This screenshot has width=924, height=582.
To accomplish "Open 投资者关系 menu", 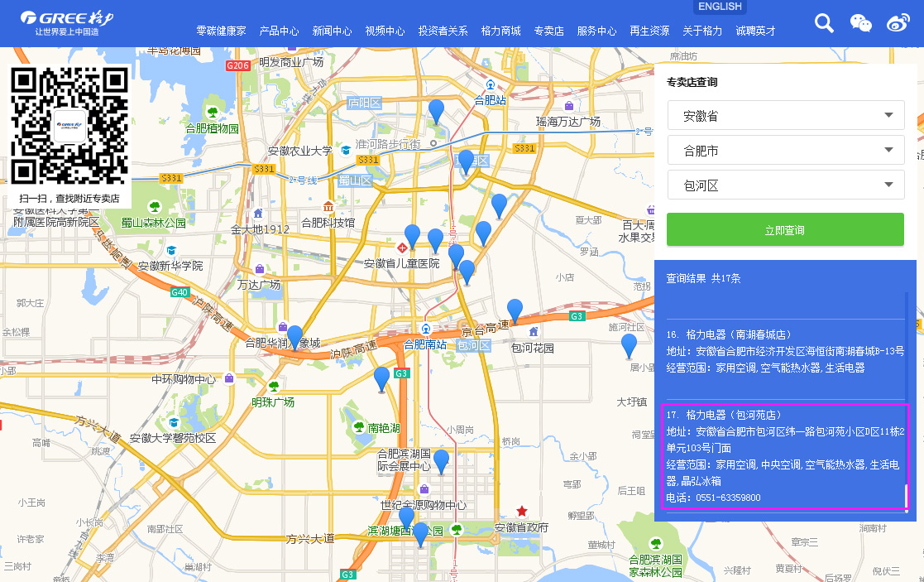I will point(443,31).
